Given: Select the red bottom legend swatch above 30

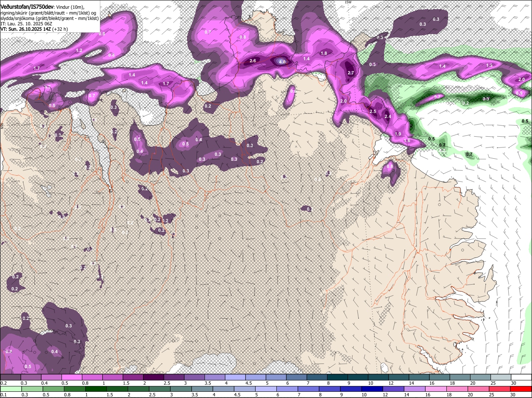Looking at the screenshot, I should pos(522,389).
